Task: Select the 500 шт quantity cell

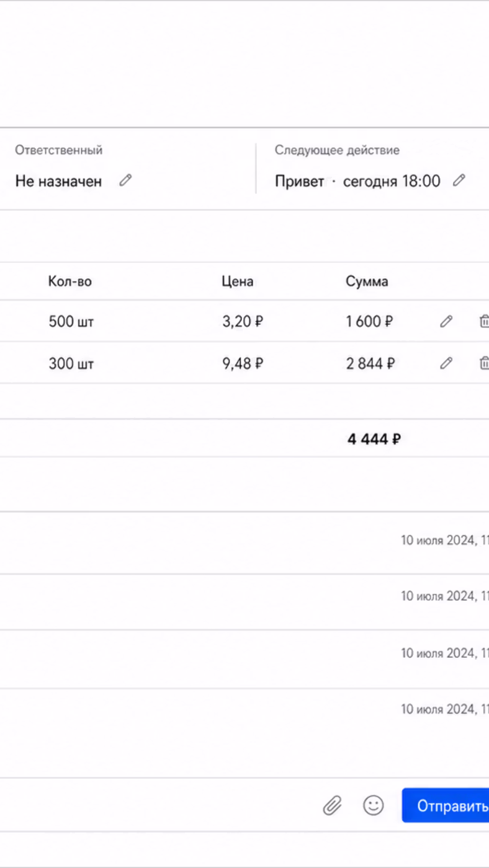Action: 71,322
